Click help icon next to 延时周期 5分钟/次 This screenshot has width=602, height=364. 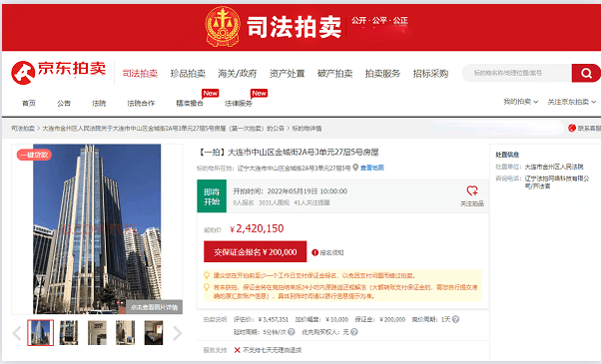292,332
